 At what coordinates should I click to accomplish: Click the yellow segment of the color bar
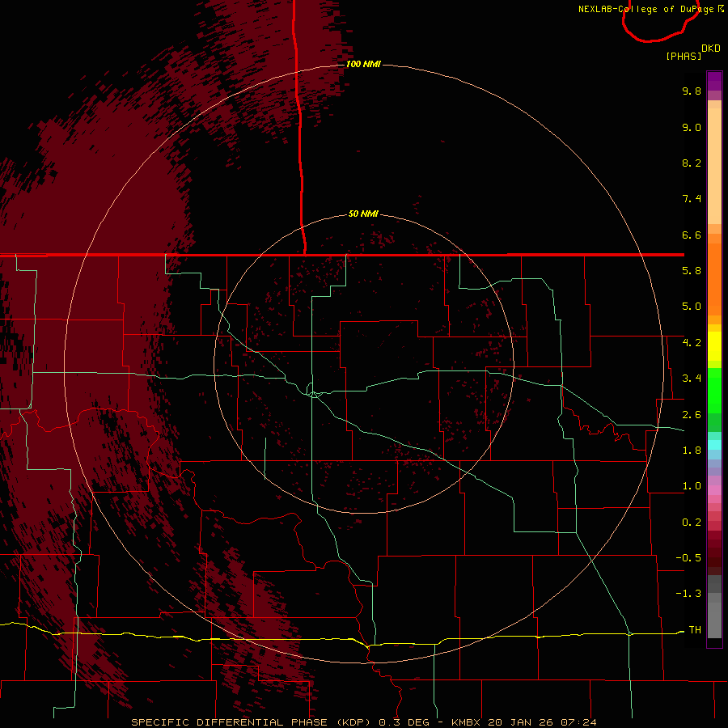click(x=714, y=346)
